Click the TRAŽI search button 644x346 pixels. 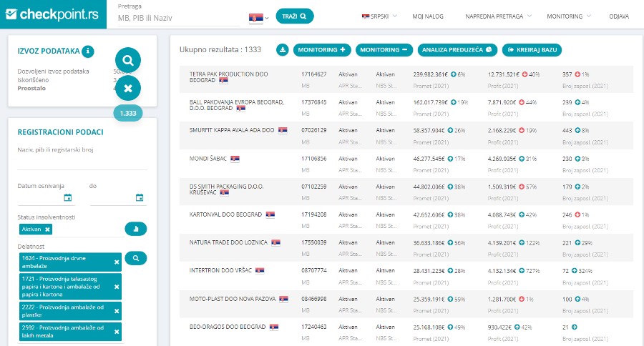(x=295, y=16)
